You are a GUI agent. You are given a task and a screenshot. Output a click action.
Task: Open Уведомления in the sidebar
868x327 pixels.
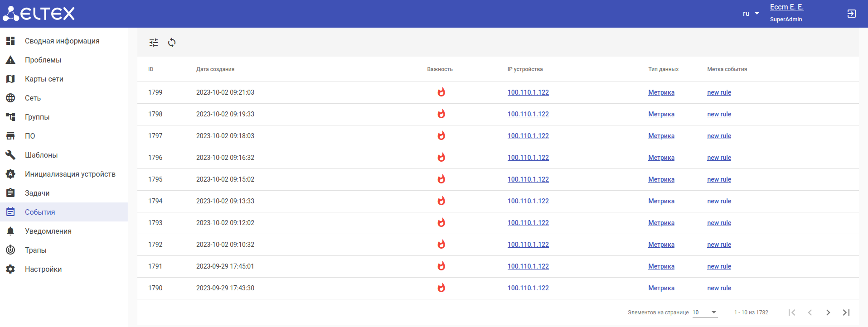pos(48,231)
